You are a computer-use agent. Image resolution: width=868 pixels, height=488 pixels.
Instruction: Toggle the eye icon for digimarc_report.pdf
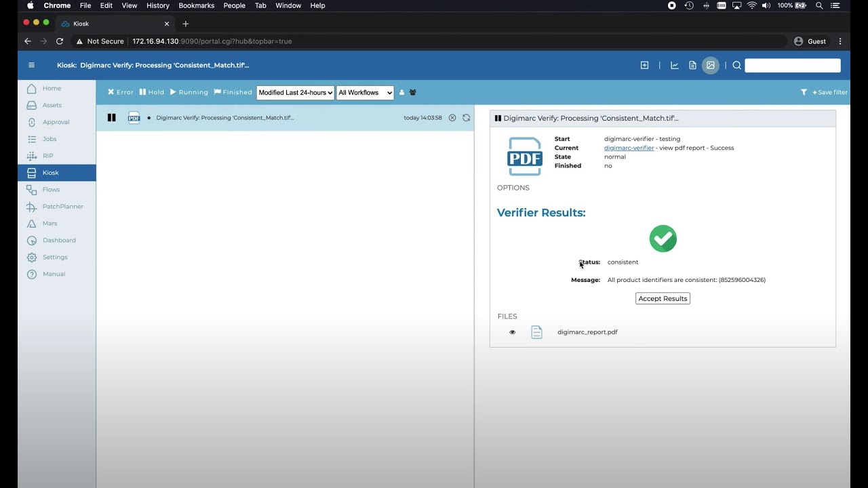[x=513, y=332]
